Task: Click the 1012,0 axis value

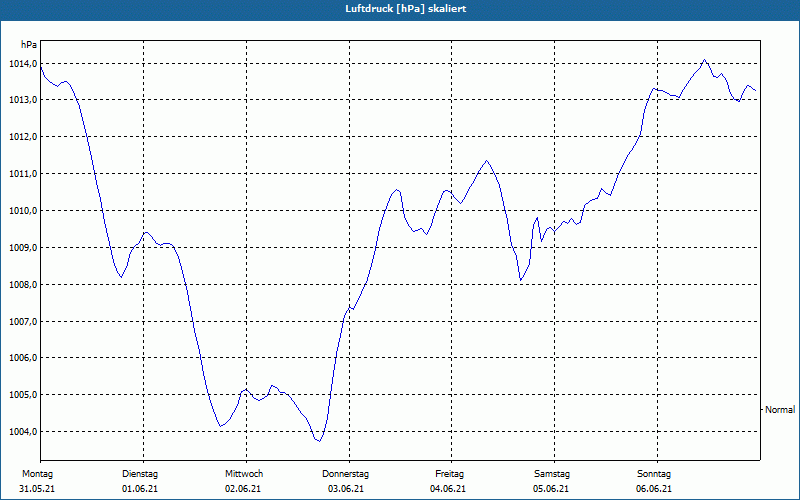Action: pyautogui.click(x=23, y=137)
